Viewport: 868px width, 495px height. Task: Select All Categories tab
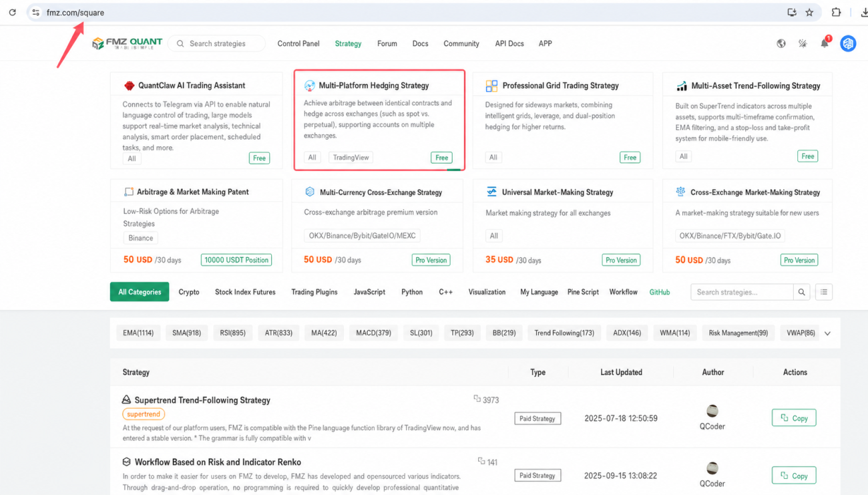click(140, 292)
